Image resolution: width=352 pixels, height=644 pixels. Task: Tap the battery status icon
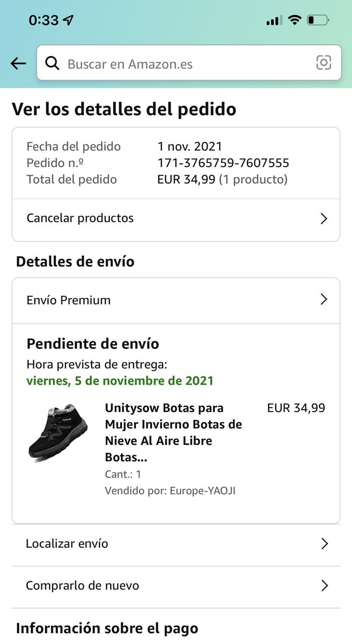(x=318, y=20)
